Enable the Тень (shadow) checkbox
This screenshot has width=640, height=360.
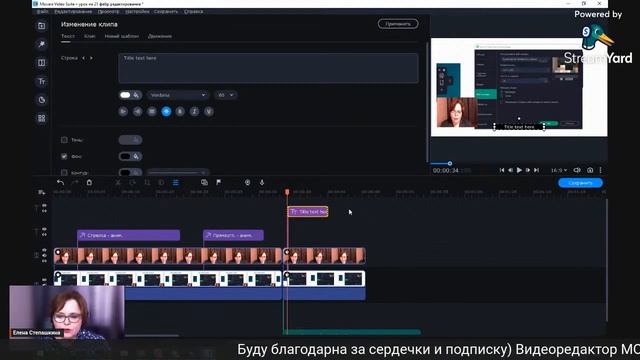tap(64, 140)
